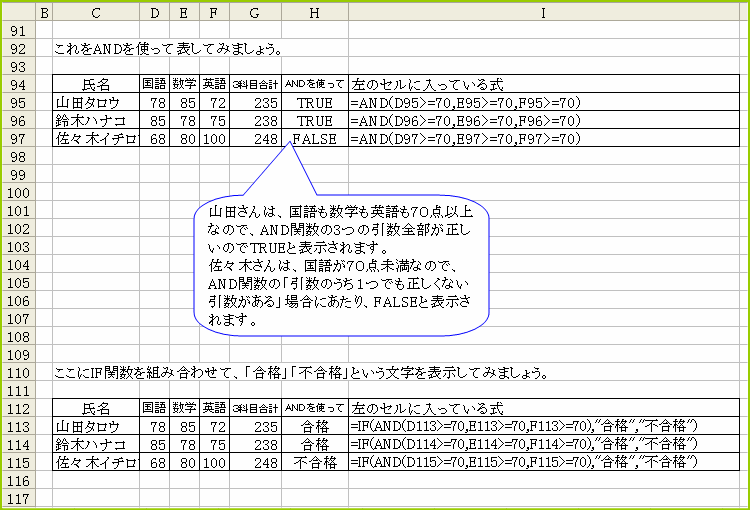Click formula =AND(D96>=70,E96>=70,F96>=70)
Viewport: 750px width, 510px height.
[x=544, y=121]
